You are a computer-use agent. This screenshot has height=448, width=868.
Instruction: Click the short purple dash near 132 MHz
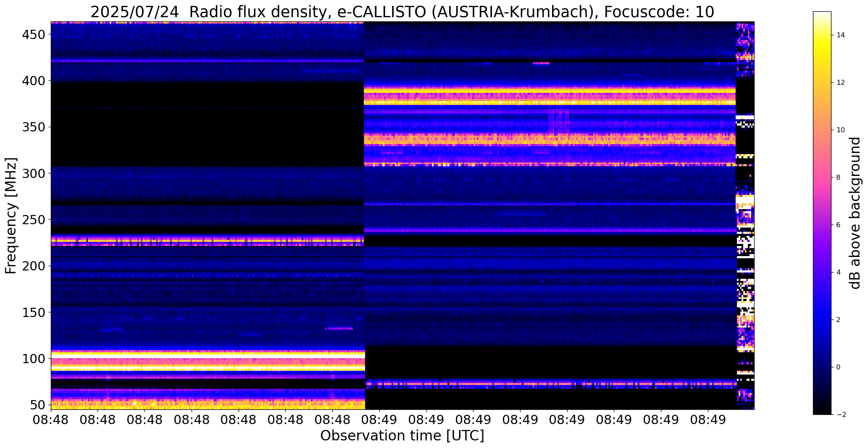[339, 328]
